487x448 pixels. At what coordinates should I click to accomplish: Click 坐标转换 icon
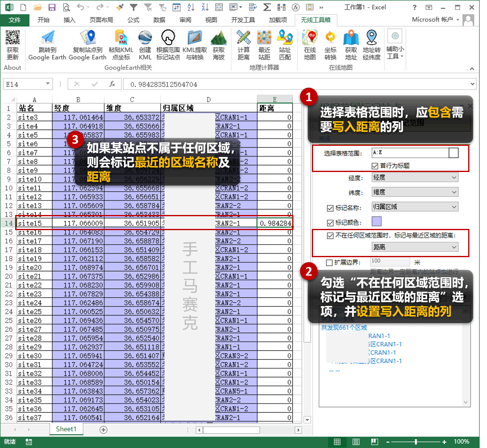(330, 37)
